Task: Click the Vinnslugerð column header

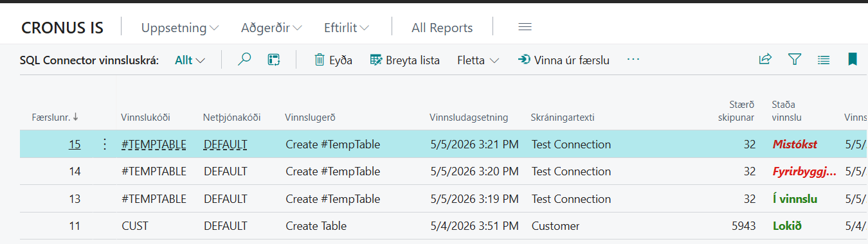Action: (311, 117)
